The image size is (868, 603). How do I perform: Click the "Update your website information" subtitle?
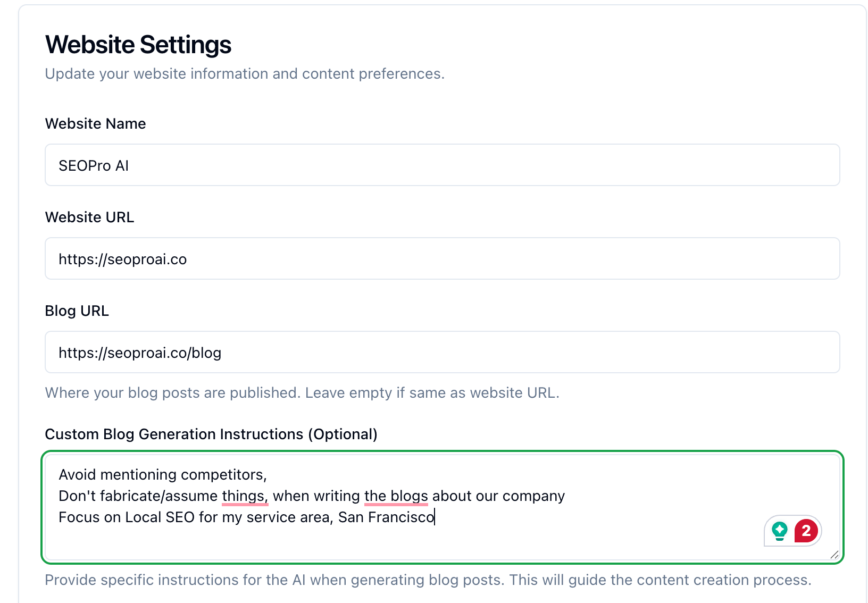pyautogui.click(x=244, y=74)
